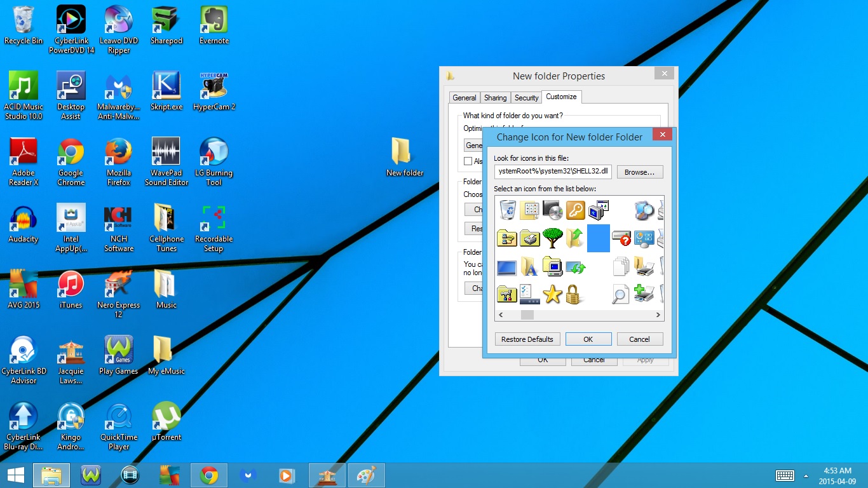Cancel the Change Icon dialog
868x488 pixels.
coord(640,339)
